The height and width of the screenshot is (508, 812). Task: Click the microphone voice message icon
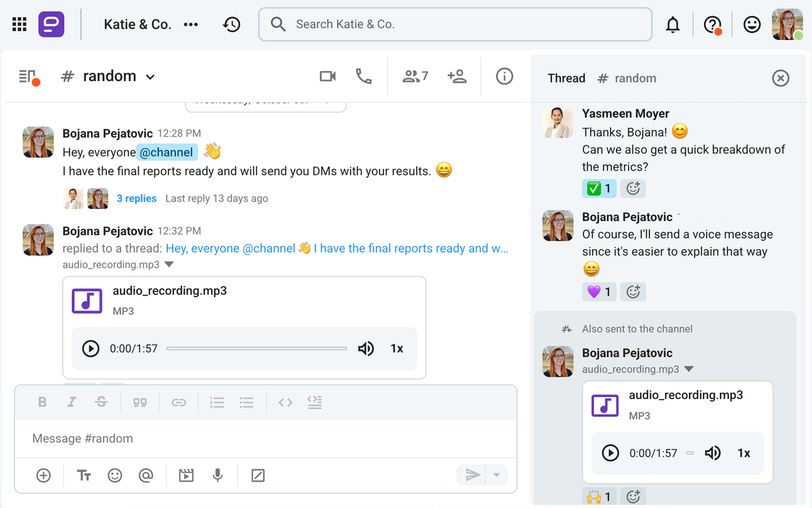[218, 476]
